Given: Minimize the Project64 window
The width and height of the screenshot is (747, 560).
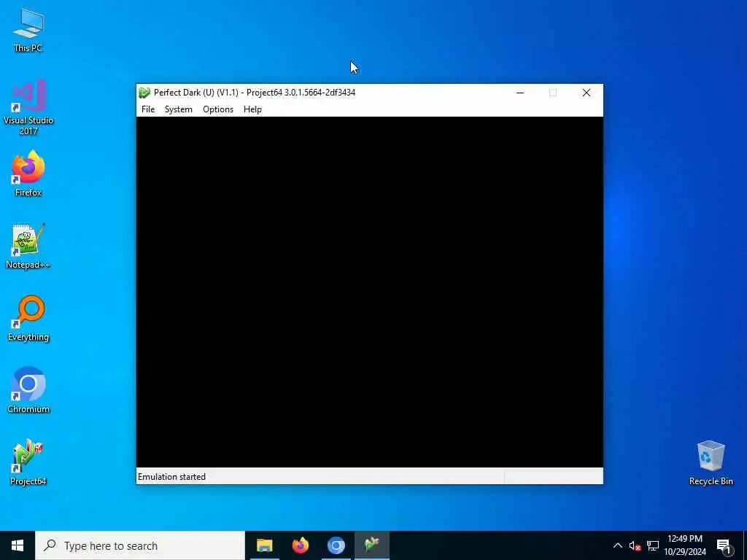Looking at the screenshot, I should [x=520, y=93].
